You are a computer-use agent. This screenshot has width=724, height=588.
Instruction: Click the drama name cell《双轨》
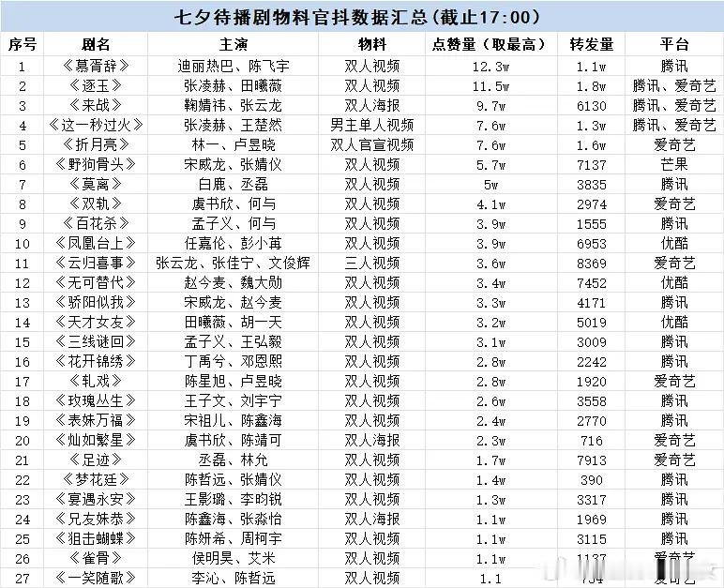coord(96,204)
